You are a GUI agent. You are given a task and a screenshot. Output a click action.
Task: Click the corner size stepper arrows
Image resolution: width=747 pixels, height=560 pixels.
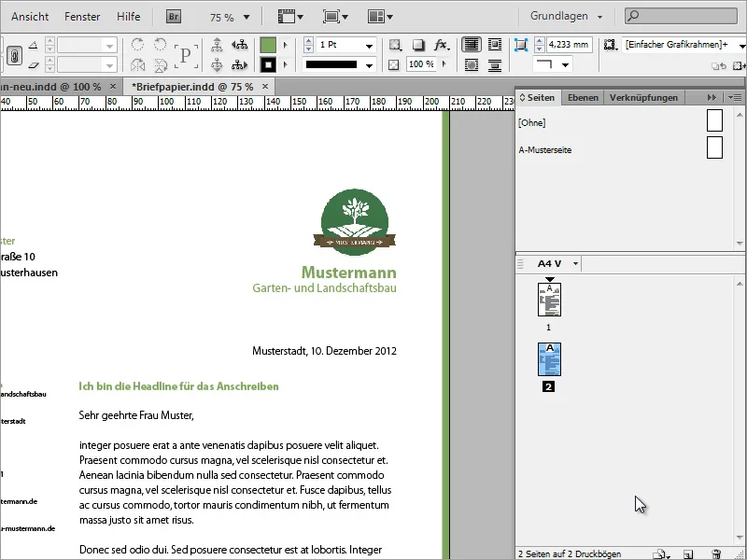[540, 45]
